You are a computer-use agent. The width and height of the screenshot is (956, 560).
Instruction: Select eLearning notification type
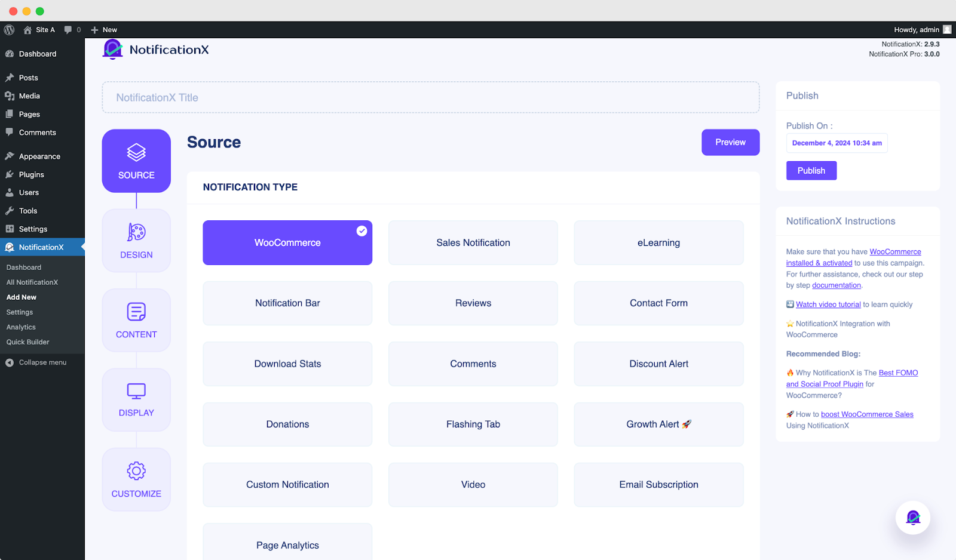coord(659,242)
